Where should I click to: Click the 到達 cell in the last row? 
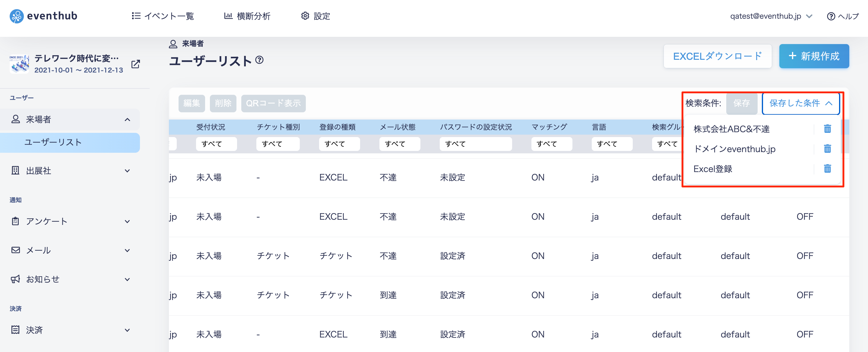tap(388, 334)
